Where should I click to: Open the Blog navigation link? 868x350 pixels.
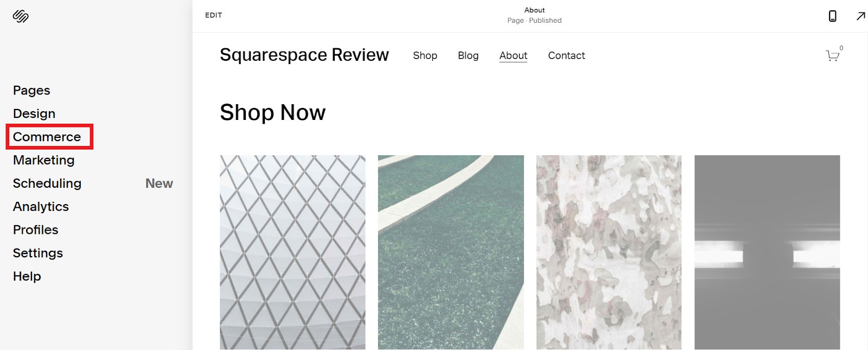pyautogui.click(x=468, y=55)
